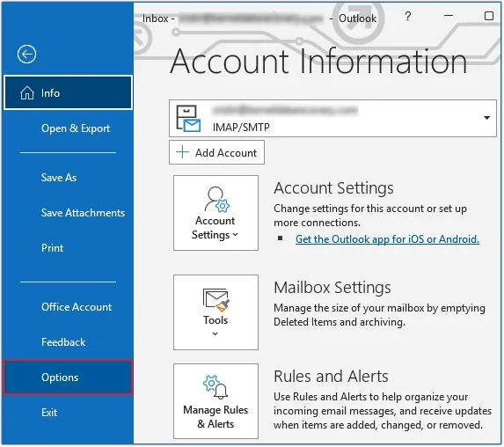Click the Rules and Alerts heading text
504x447 pixels.
(331, 377)
